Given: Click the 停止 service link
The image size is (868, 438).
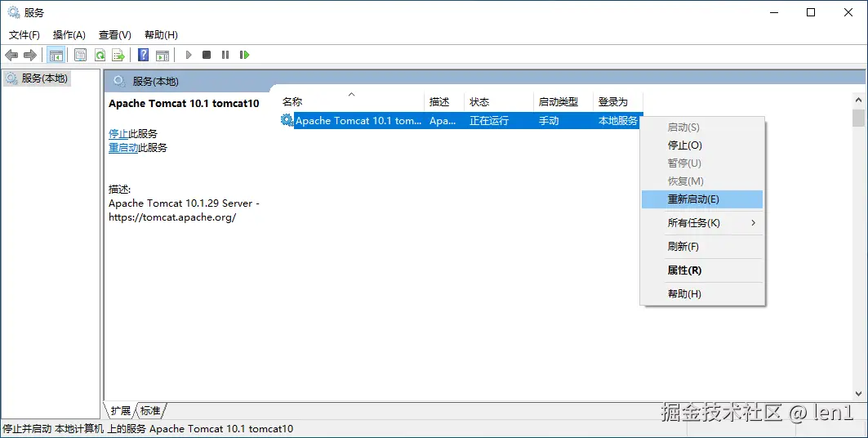Looking at the screenshot, I should click(x=118, y=133).
